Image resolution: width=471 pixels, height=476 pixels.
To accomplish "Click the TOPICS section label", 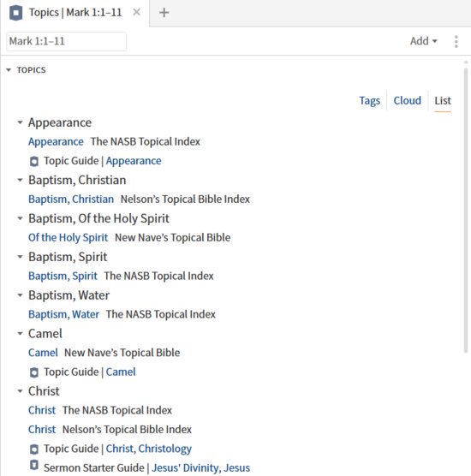I will coord(32,70).
